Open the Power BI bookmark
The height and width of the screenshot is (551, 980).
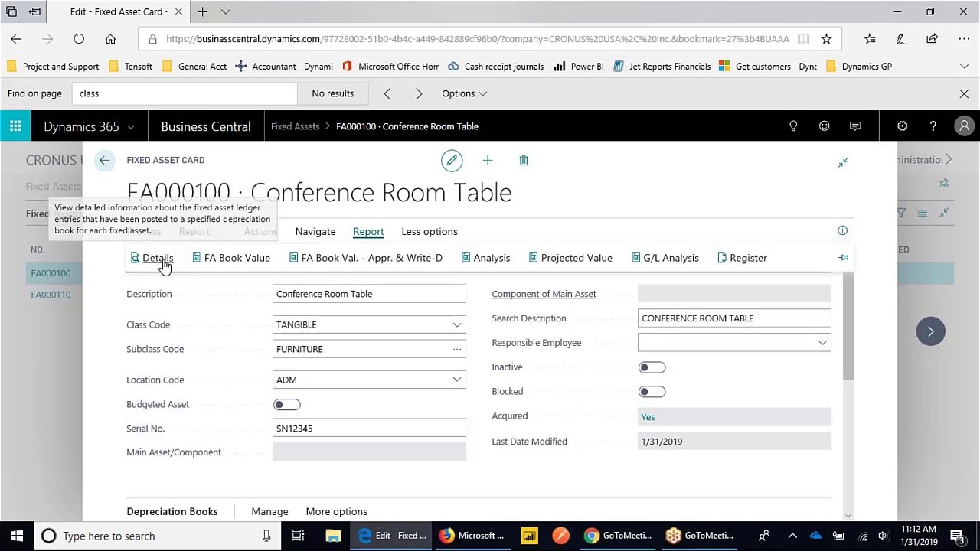tap(579, 67)
